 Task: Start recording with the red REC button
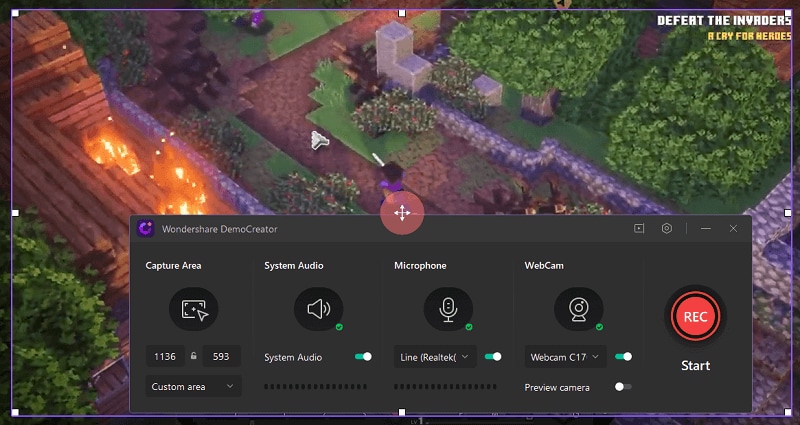(x=695, y=316)
